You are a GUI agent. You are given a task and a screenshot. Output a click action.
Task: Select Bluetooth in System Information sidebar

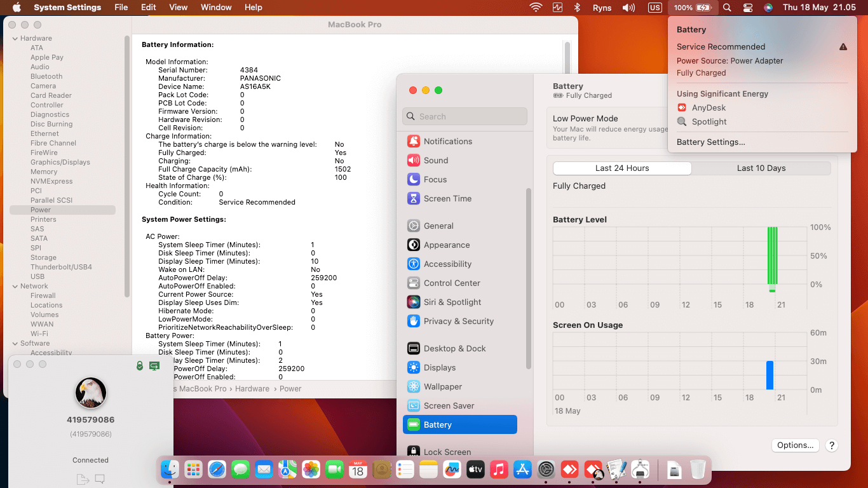[x=46, y=76]
